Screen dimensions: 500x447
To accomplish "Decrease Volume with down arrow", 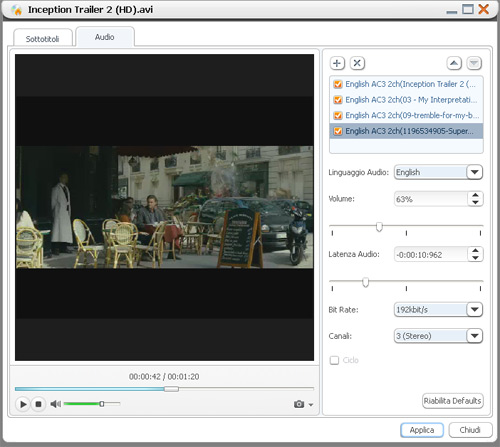I will coord(475,202).
